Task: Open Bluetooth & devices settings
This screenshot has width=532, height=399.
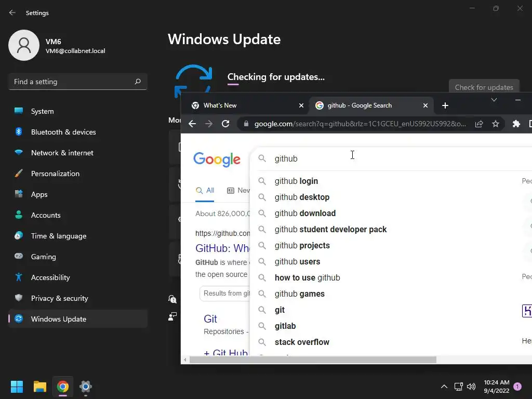Action: [78, 132]
